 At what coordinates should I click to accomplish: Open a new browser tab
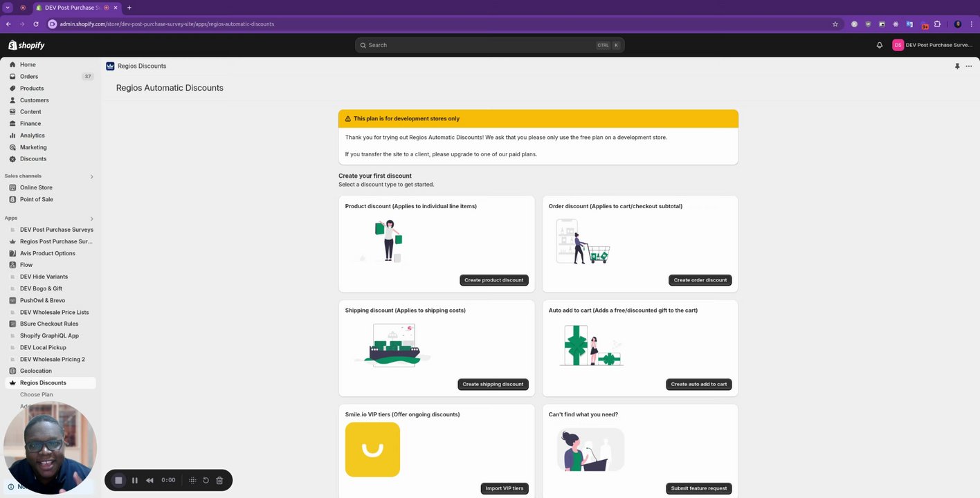(129, 8)
